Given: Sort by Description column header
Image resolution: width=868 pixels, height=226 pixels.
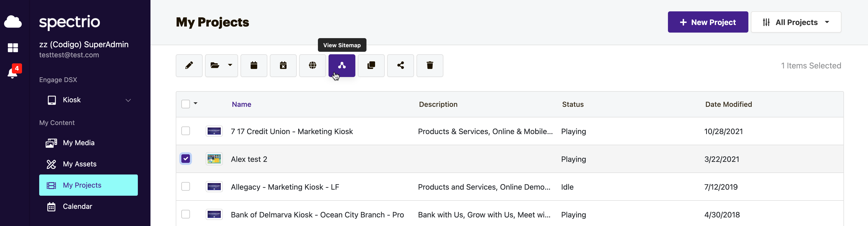Looking at the screenshot, I should click(438, 105).
